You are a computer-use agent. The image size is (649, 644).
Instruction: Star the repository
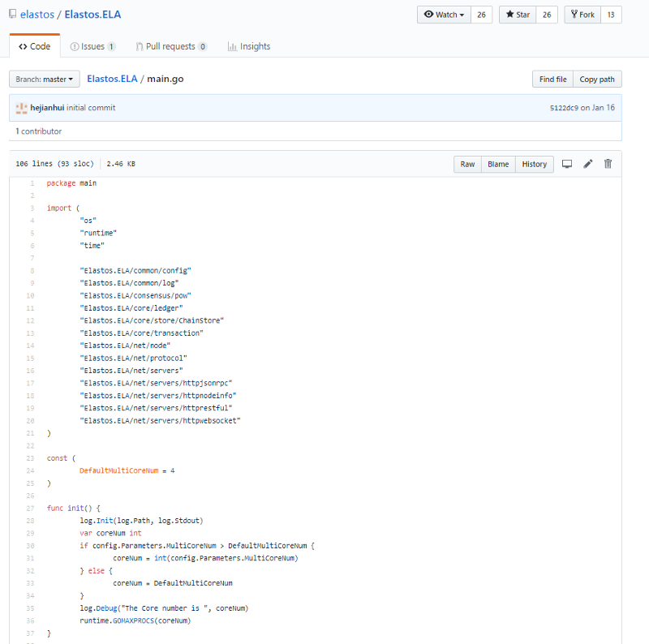pyautogui.click(x=518, y=15)
